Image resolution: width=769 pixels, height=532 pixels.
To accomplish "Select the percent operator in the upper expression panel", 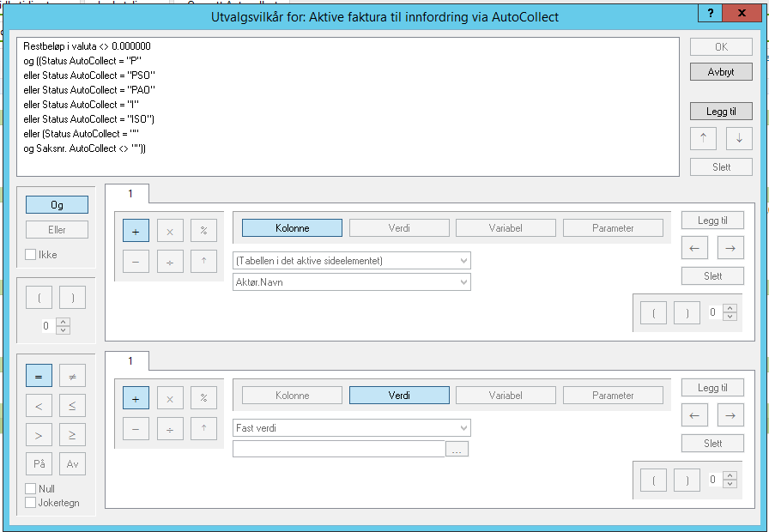I will tap(203, 232).
